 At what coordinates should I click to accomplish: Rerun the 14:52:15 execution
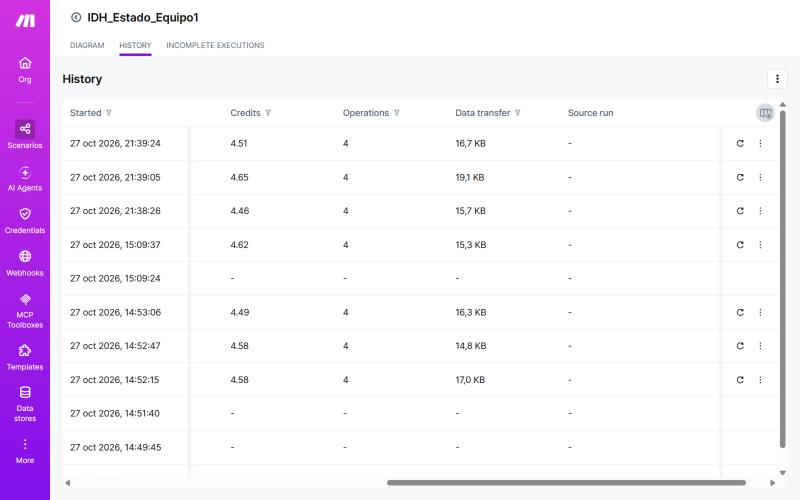[740, 380]
